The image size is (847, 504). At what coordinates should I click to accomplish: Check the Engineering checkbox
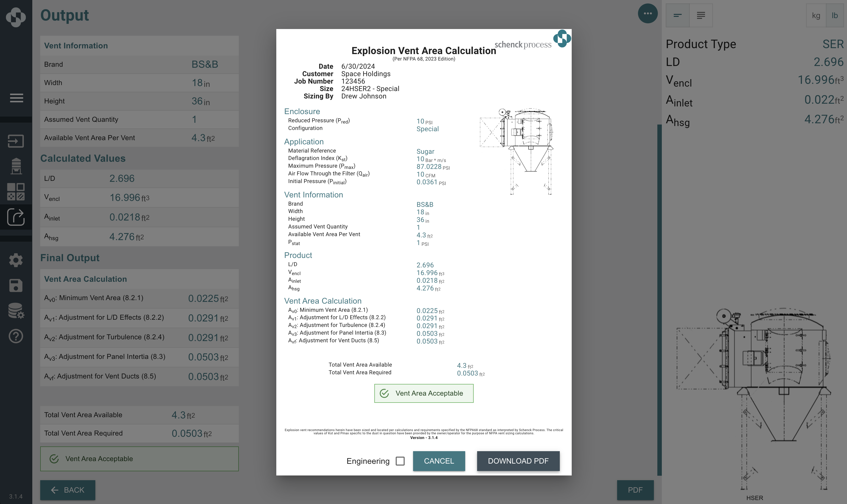point(400,461)
